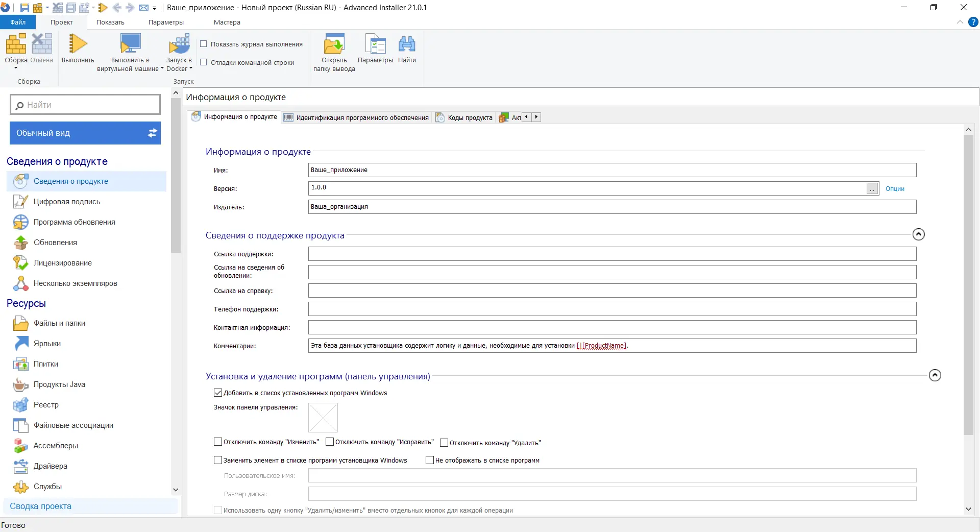The height and width of the screenshot is (532, 980).
Task: Open Драйвера in the sidebar
Action: 86,466
